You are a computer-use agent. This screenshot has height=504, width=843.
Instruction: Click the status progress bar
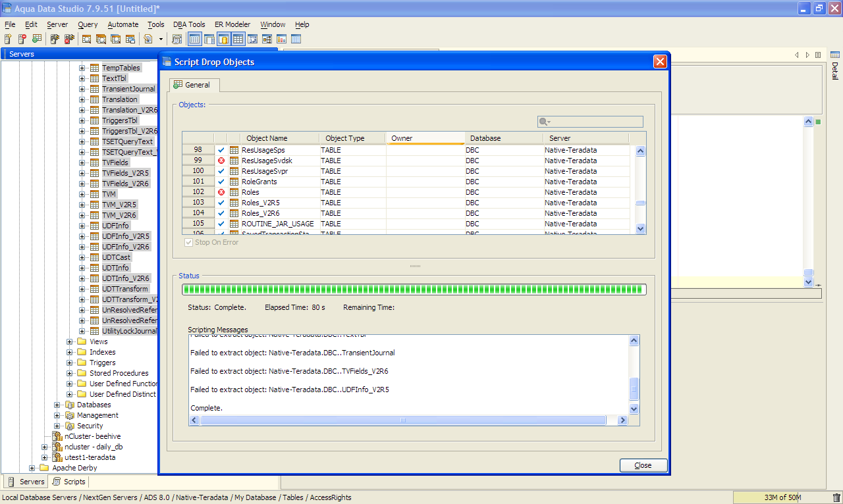(x=414, y=290)
